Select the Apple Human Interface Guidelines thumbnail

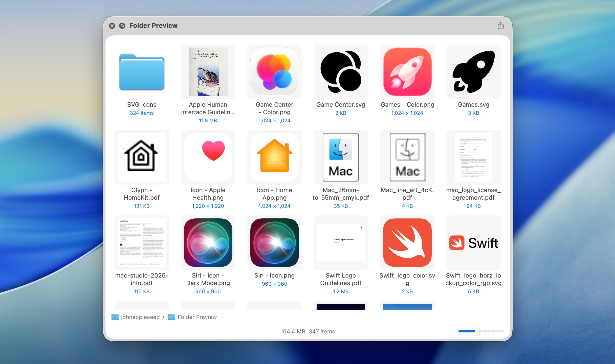click(208, 72)
